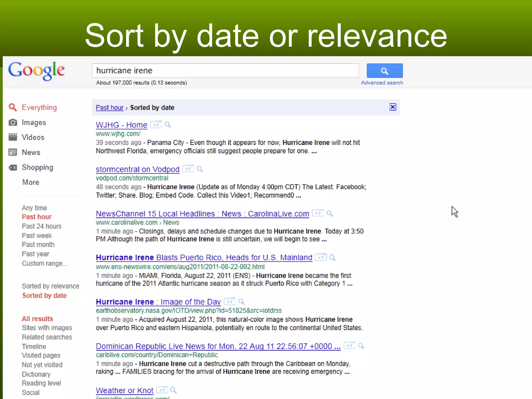The width and height of the screenshot is (532, 399).
Task: Preview magnifier beside Weather or Knot
Action: point(173,390)
